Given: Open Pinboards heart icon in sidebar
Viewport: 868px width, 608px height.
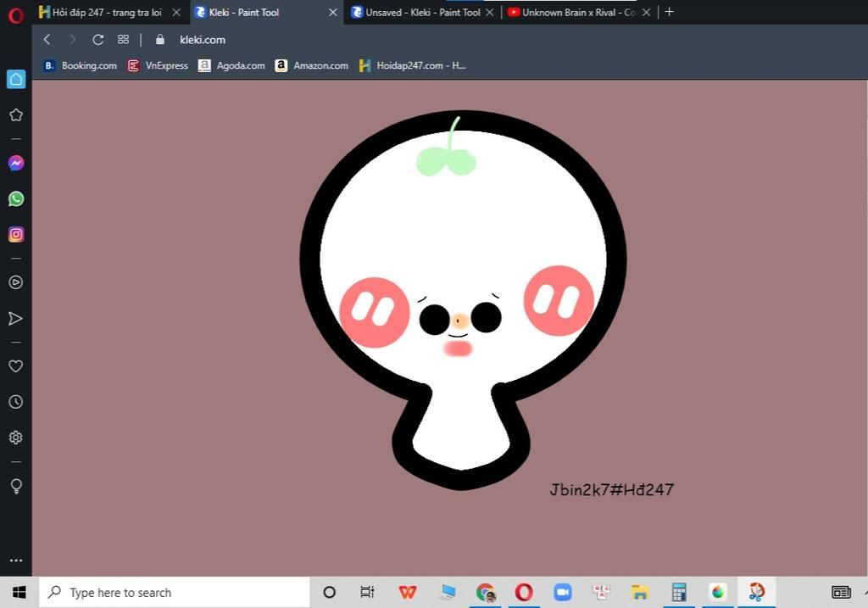Looking at the screenshot, I should (x=16, y=366).
